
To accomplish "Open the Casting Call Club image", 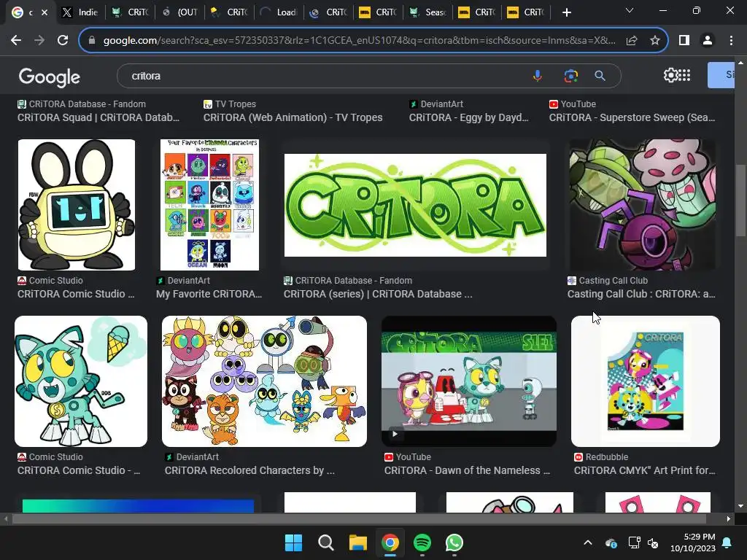I will click(x=642, y=205).
